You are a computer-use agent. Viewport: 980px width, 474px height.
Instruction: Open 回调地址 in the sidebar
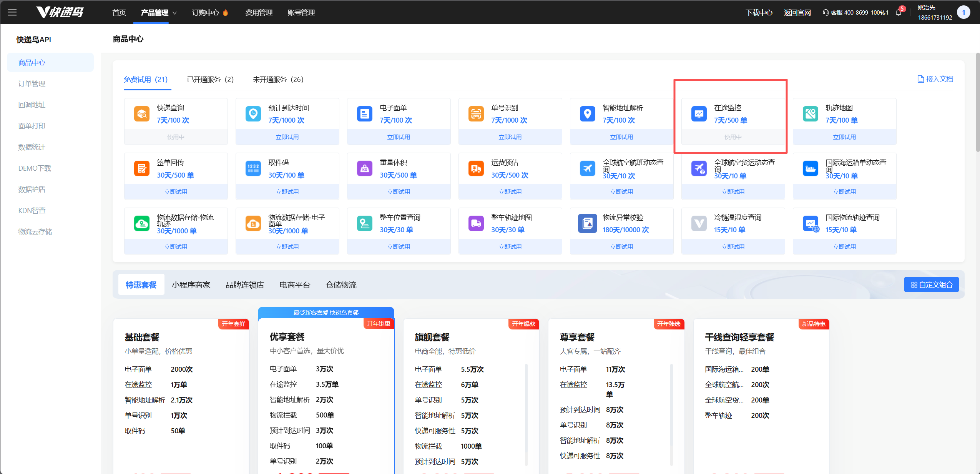click(x=32, y=105)
